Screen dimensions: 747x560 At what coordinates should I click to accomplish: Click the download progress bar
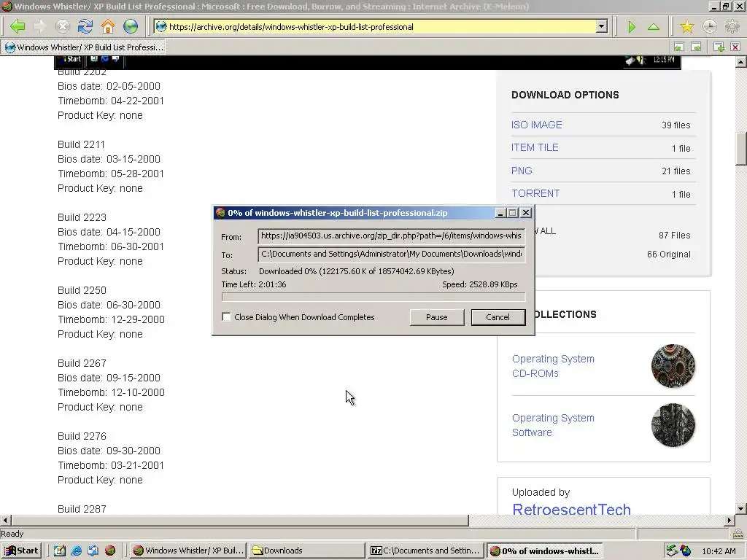[373, 297]
